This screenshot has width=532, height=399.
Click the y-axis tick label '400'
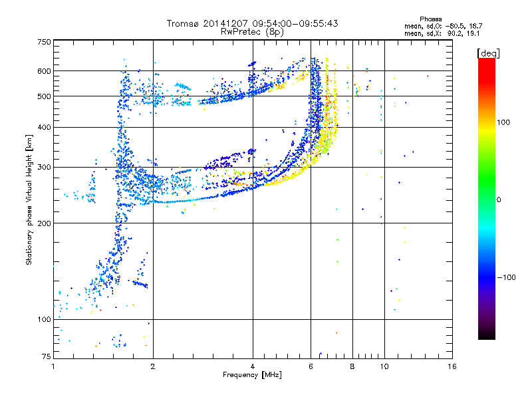pos(44,128)
